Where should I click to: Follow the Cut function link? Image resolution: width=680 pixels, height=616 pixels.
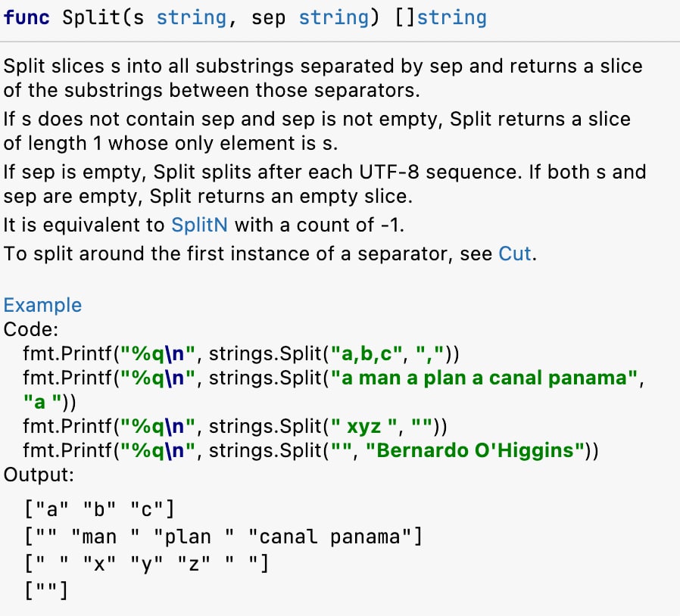(515, 254)
